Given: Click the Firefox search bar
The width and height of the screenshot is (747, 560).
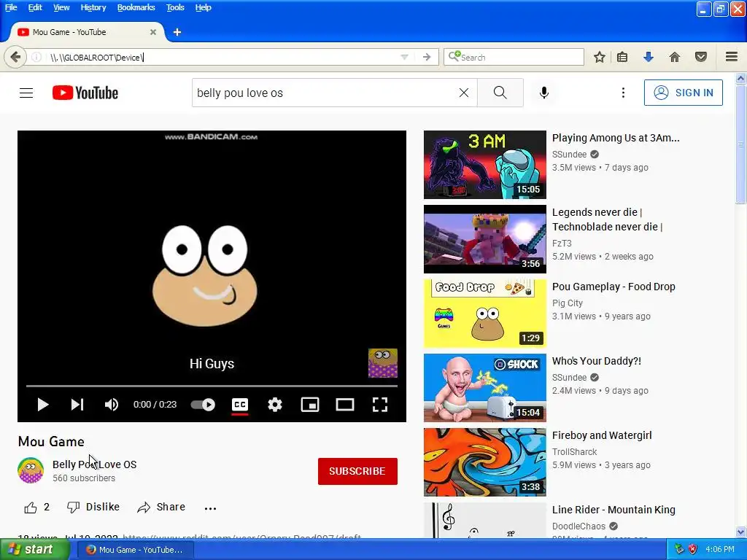Looking at the screenshot, I should [x=514, y=57].
